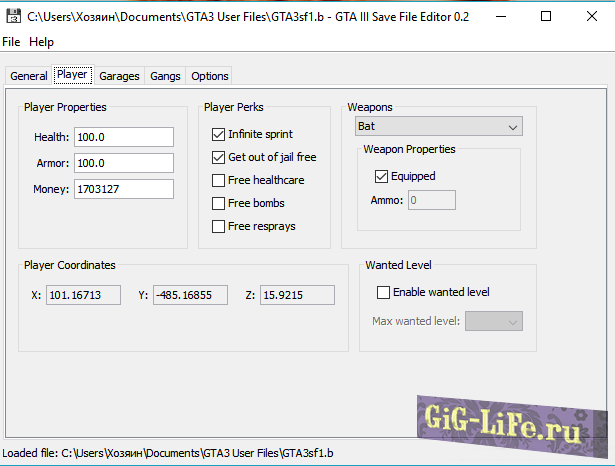
Task: Open the Gangs tab
Action: click(164, 76)
